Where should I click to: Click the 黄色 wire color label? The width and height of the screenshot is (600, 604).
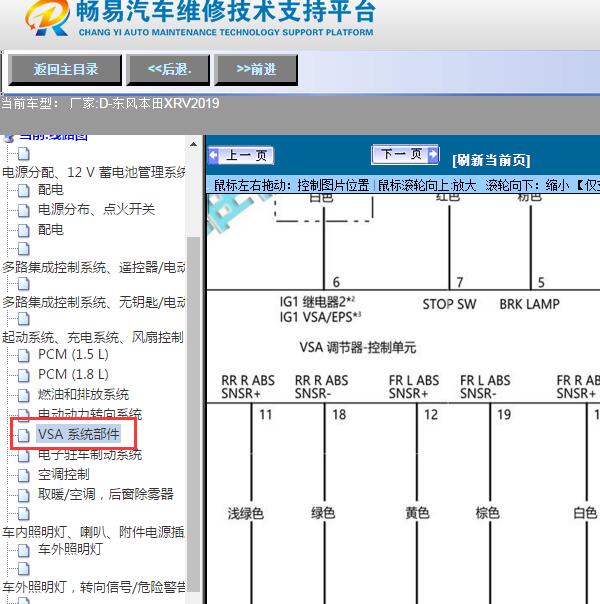pos(417,513)
